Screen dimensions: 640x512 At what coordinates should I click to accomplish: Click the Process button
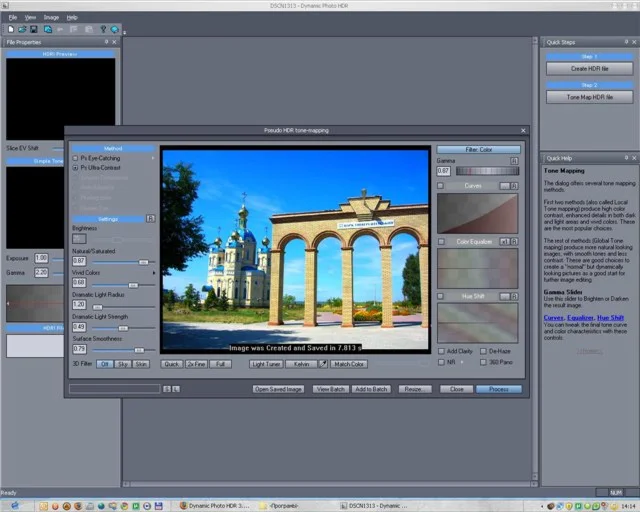pos(499,389)
